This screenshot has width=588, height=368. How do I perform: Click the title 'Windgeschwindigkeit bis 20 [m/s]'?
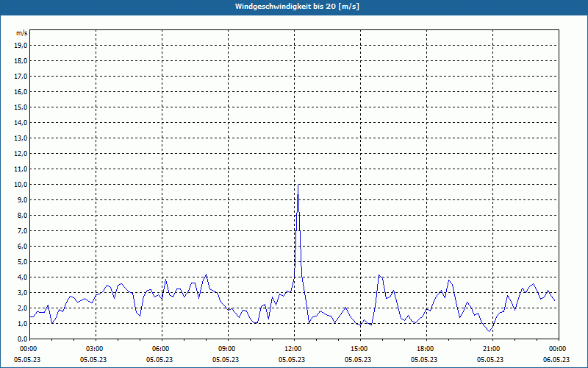click(297, 7)
